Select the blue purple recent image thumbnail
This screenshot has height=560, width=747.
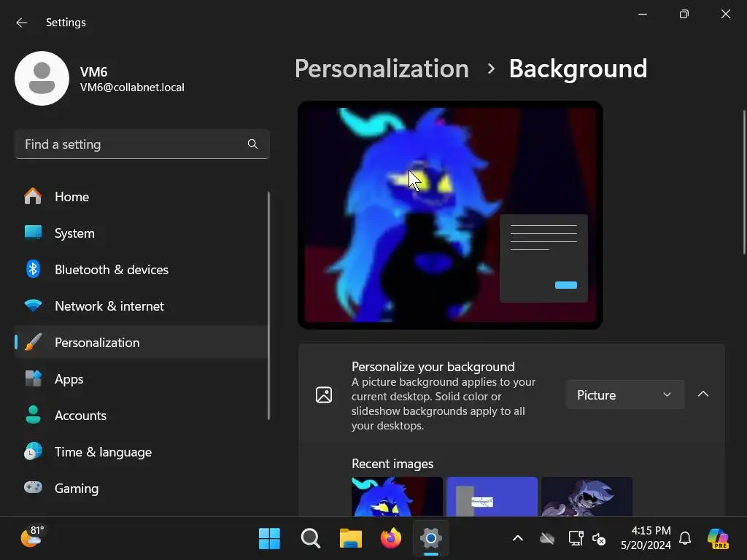click(x=492, y=496)
